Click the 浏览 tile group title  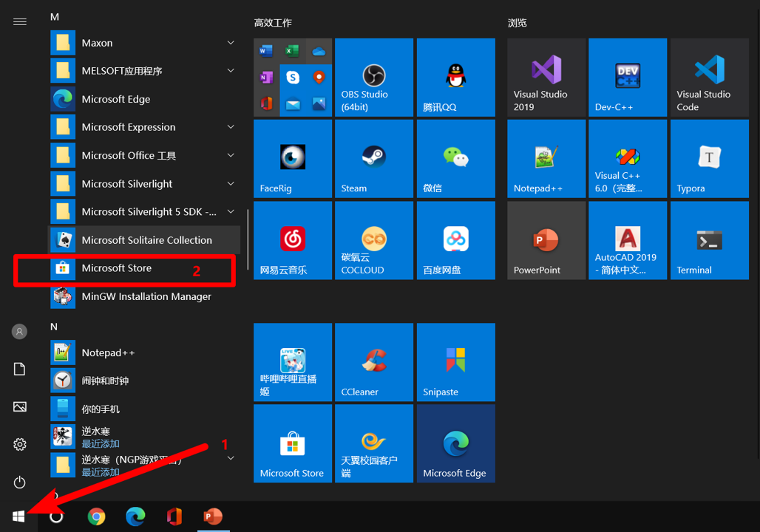tap(518, 23)
